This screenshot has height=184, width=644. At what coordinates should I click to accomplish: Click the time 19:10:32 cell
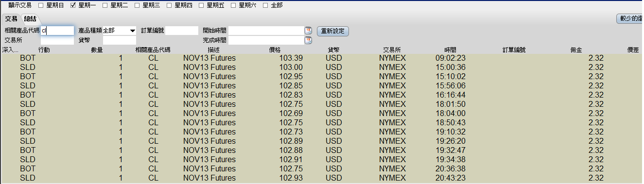tap(451, 132)
